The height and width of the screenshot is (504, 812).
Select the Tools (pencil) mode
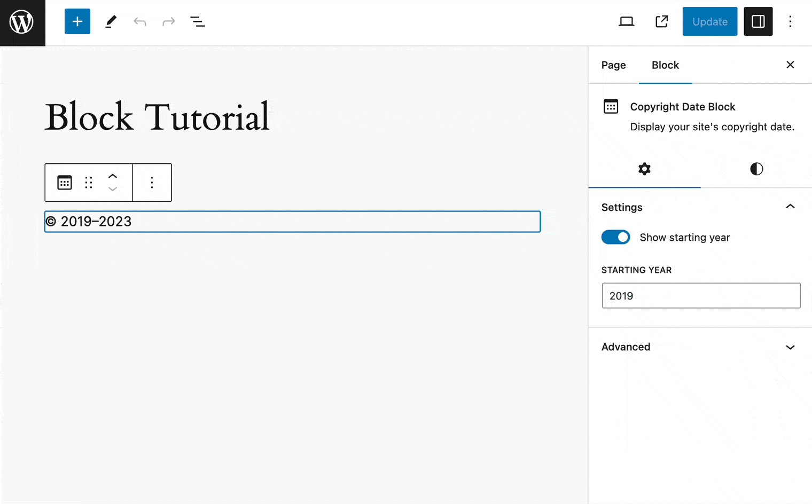coord(111,21)
